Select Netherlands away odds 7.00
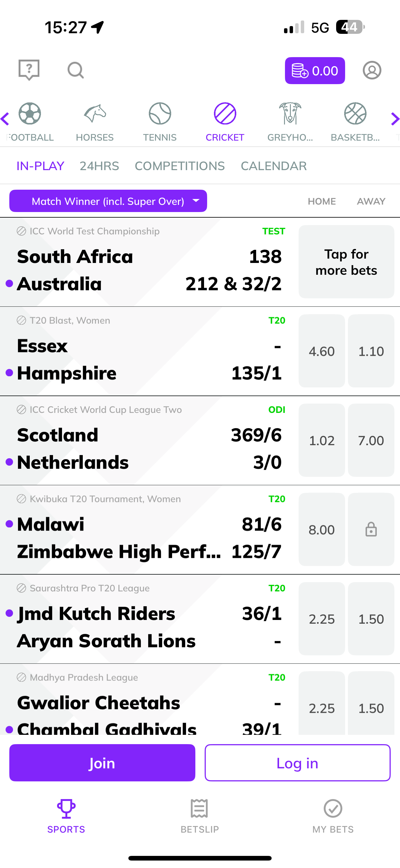Viewport: 400px width, 868px height. (371, 441)
